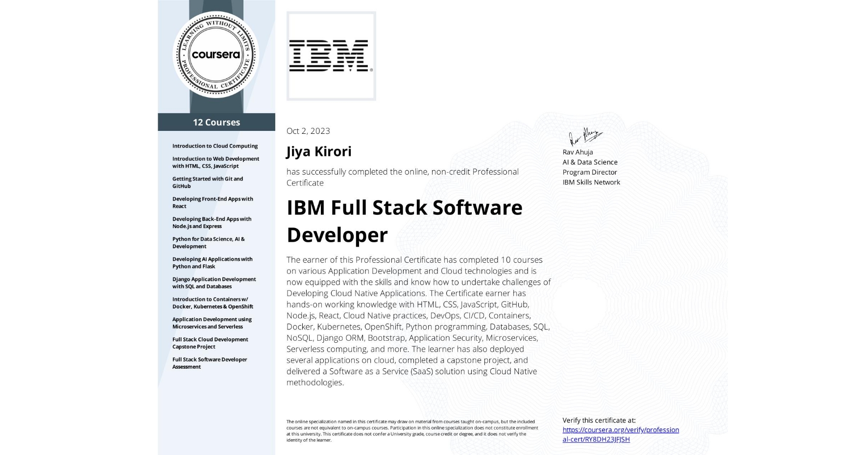The height and width of the screenshot is (455, 868).
Task: Select 'Getting Started with Git and GitHub'
Action: [x=208, y=182]
